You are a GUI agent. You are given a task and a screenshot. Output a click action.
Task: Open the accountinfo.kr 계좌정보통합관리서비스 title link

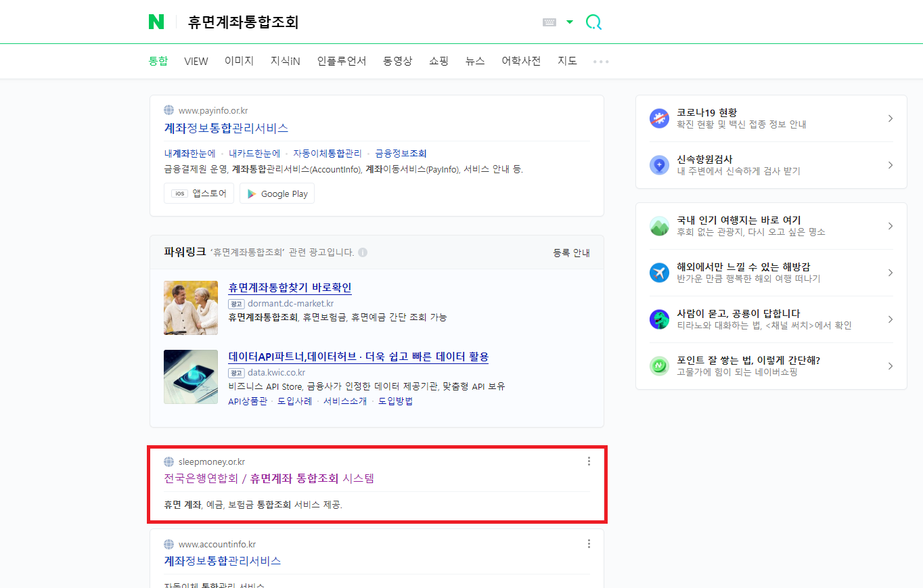click(222, 561)
